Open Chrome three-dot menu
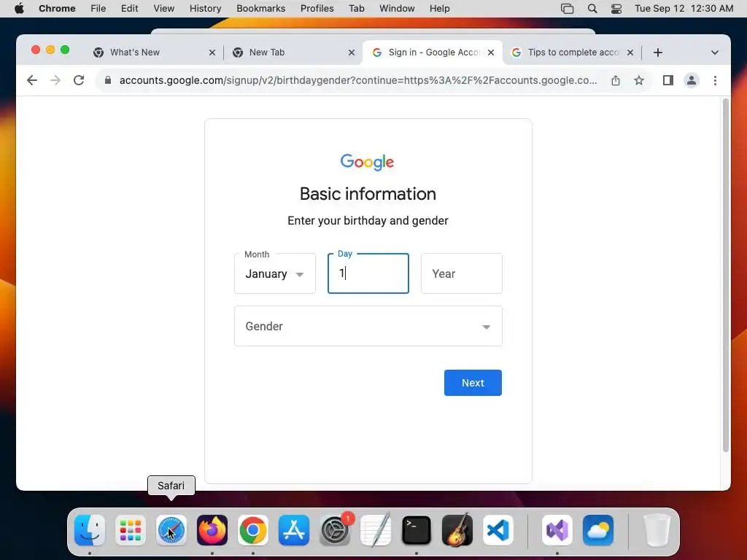 point(715,80)
